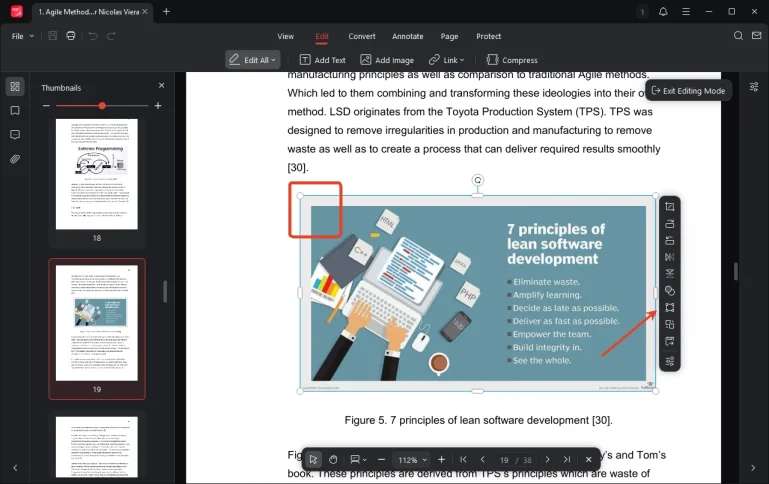
Task: Select the crop image tool
Action: [670, 207]
